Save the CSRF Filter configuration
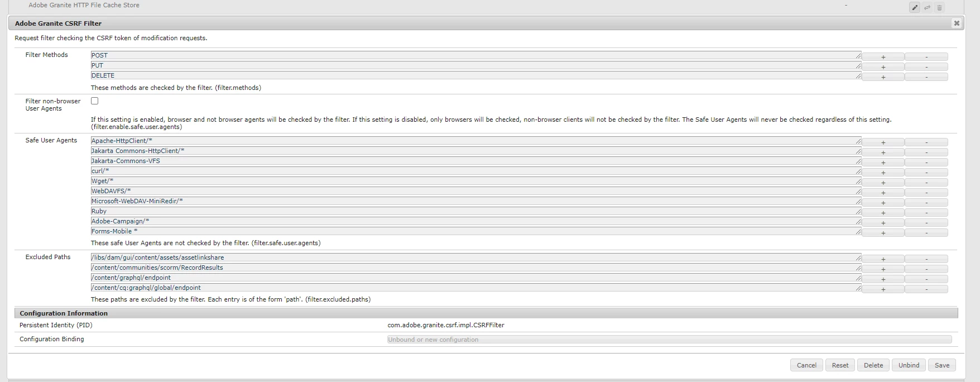Viewport: 980px width, 382px height. click(x=942, y=365)
